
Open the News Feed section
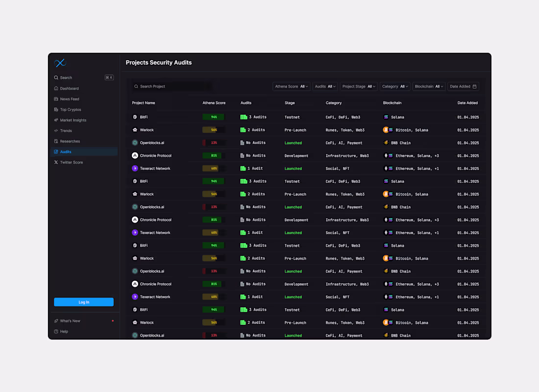[x=55, y=99]
